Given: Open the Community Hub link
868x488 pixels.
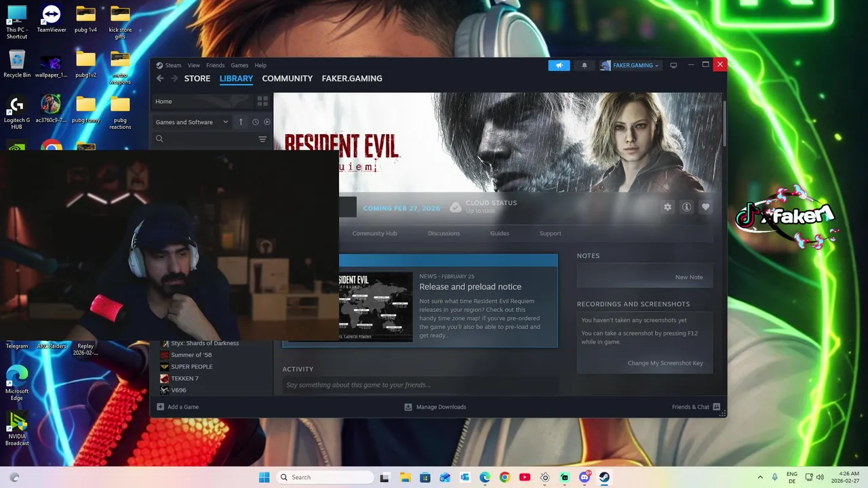Looking at the screenshot, I should coord(374,233).
